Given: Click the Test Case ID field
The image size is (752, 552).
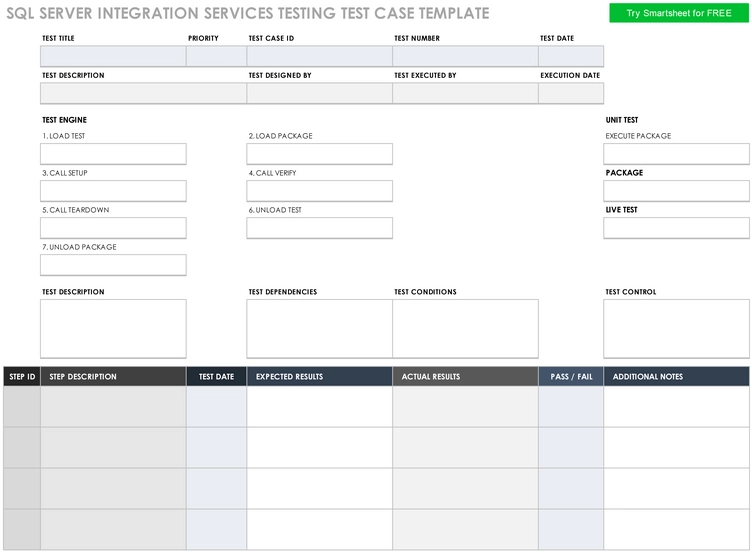Looking at the screenshot, I should (319, 56).
